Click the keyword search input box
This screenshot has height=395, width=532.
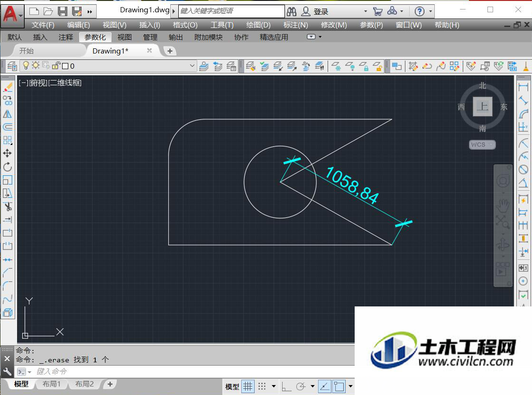click(x=232, y=11)
